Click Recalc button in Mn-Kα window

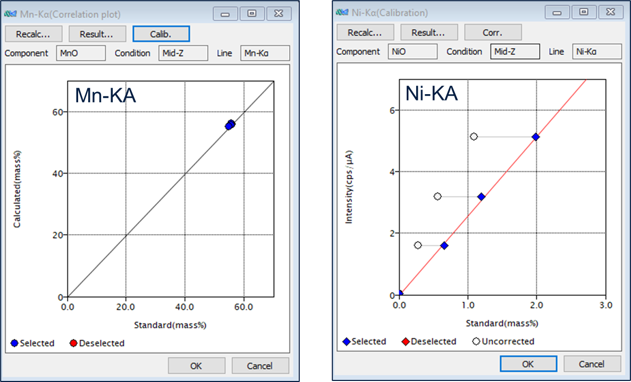tap(33, 34)
